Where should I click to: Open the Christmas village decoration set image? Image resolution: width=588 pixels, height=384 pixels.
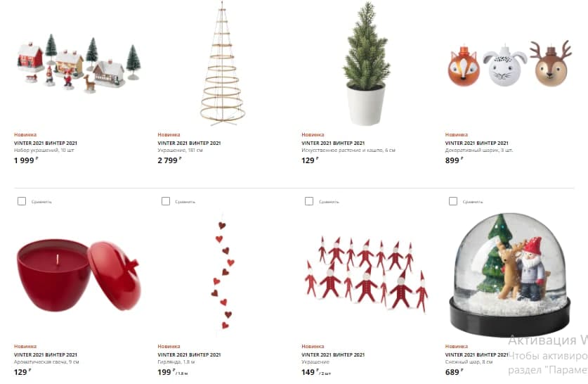click(x=79, y=63)
